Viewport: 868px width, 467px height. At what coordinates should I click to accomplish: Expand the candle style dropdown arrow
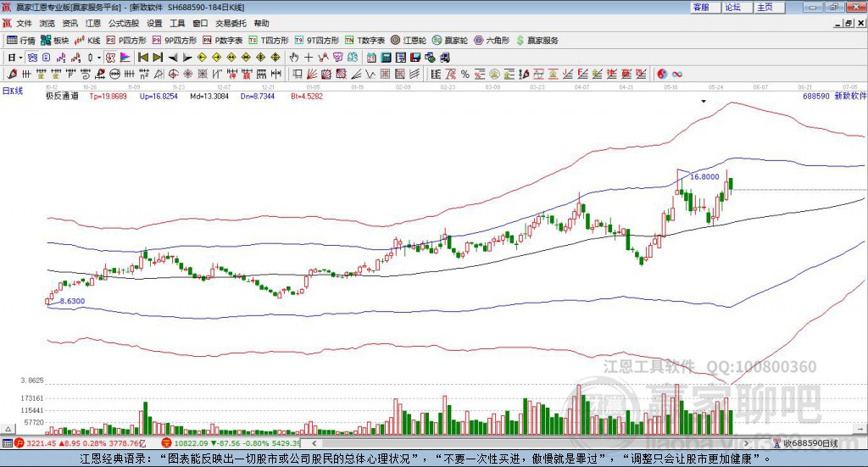click(99, 58)
